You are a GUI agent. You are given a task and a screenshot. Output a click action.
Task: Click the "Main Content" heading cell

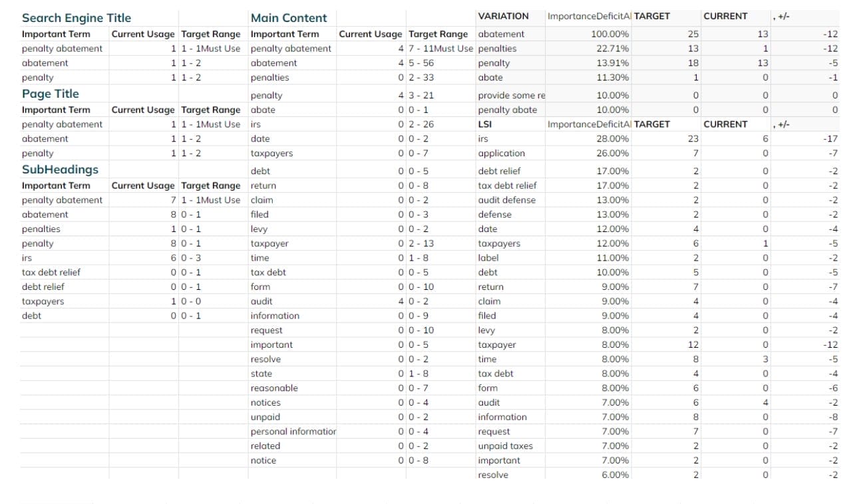pos(289,18)
